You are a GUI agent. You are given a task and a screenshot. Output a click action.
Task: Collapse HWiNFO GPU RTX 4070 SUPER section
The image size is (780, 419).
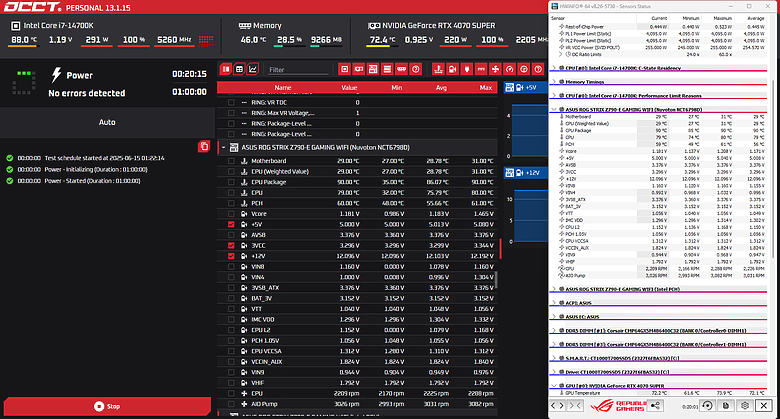[x=554, y=386]
